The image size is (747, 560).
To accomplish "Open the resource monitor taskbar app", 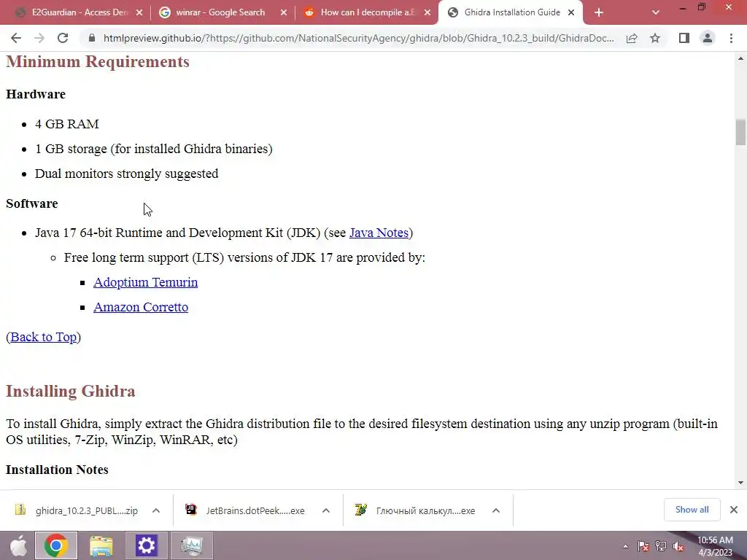I will [x=192, y=545].
